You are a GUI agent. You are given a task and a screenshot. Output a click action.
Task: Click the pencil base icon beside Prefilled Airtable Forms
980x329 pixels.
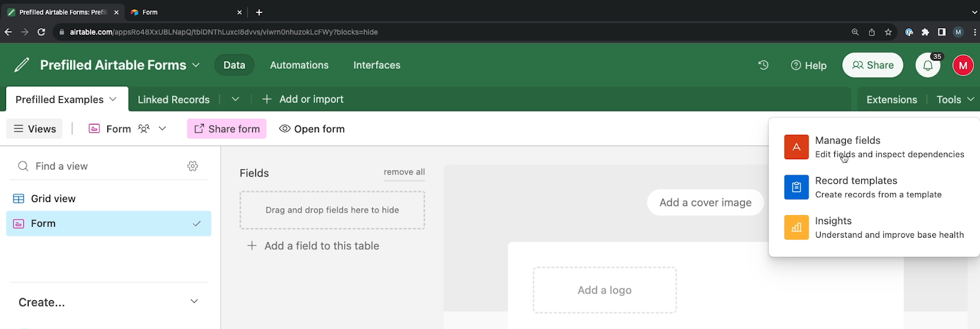pos(21,64)
